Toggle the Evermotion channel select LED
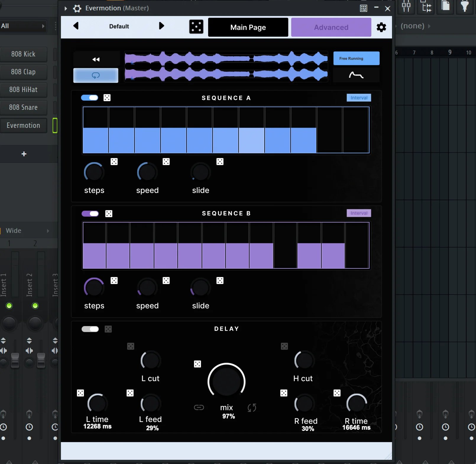This screenshot has width=476, height=464. pyautogui.click(x=55, y=125)
